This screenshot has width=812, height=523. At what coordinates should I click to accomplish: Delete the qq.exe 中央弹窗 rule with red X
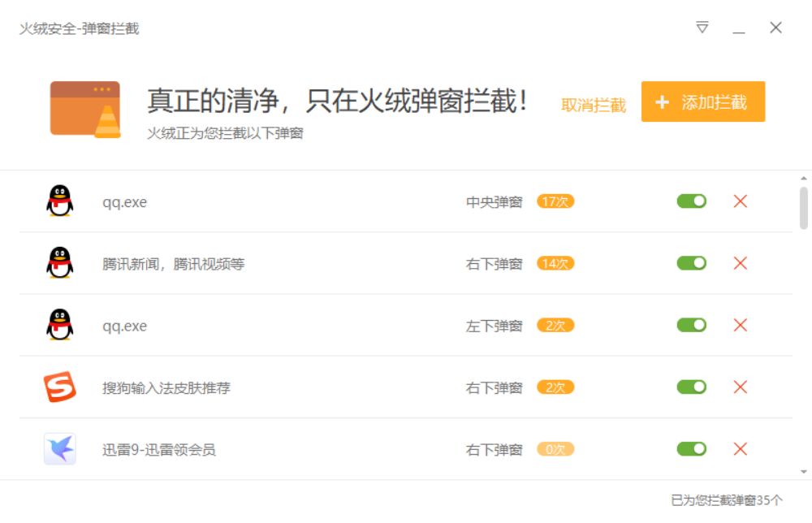click(x=741, y=201)
